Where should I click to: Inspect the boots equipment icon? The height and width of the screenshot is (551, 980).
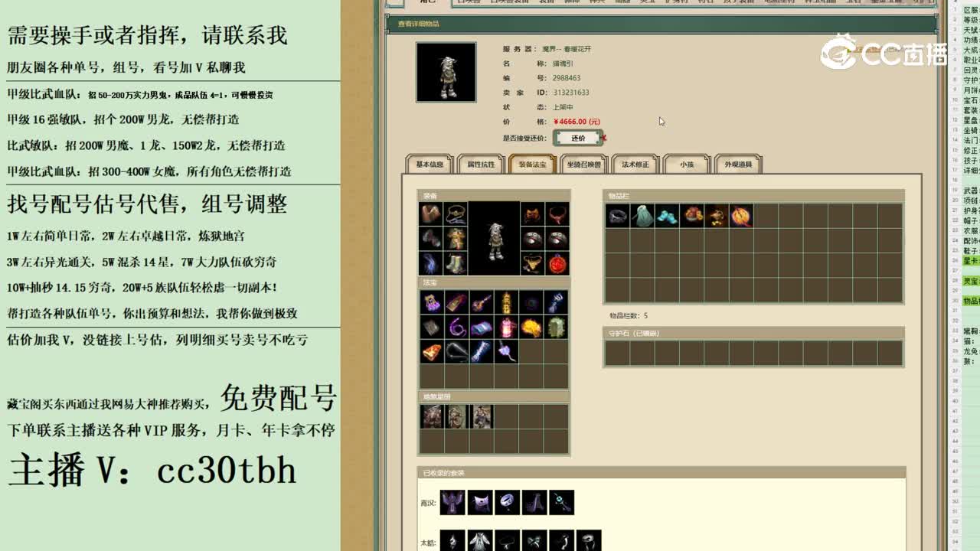[x=456, y=262]
